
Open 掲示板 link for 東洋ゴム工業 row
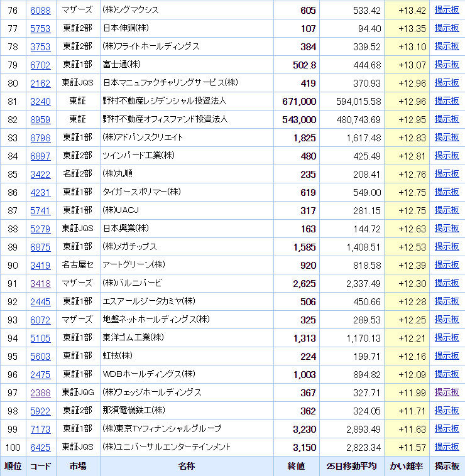[x=447, y=338]
